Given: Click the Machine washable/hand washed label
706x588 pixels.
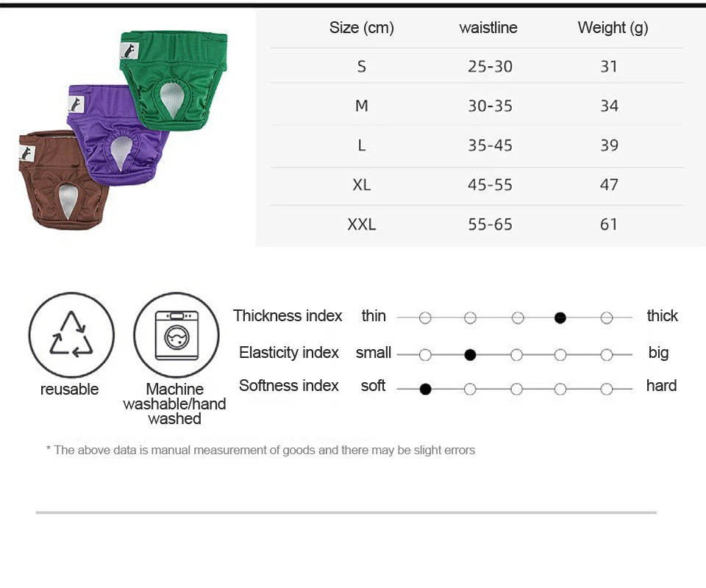Looking at the screenshot, I should (x=175, y=404).
